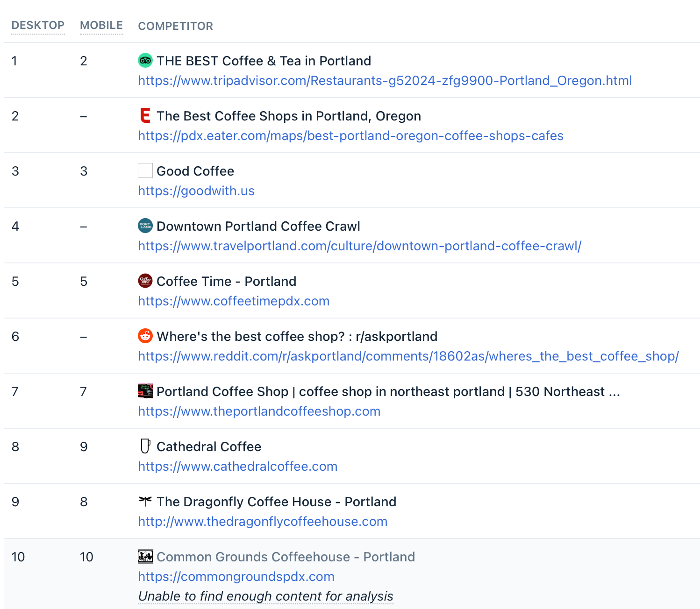Open the tripadvisor.com Portland restaurants link
The height and width of the screenshot is (609, 700).
385,81
